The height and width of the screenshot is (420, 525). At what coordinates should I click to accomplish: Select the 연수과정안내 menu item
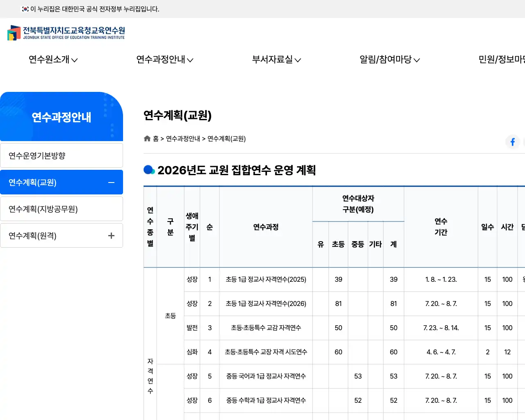click(165, 59)
